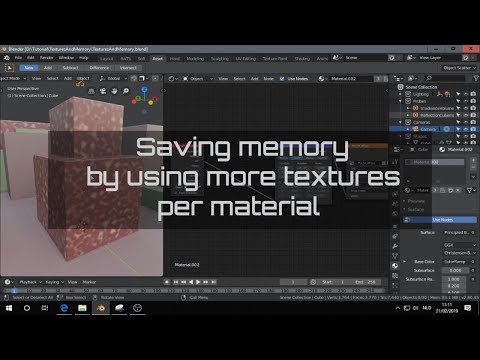Open the Object Mode dropdown

13,78
